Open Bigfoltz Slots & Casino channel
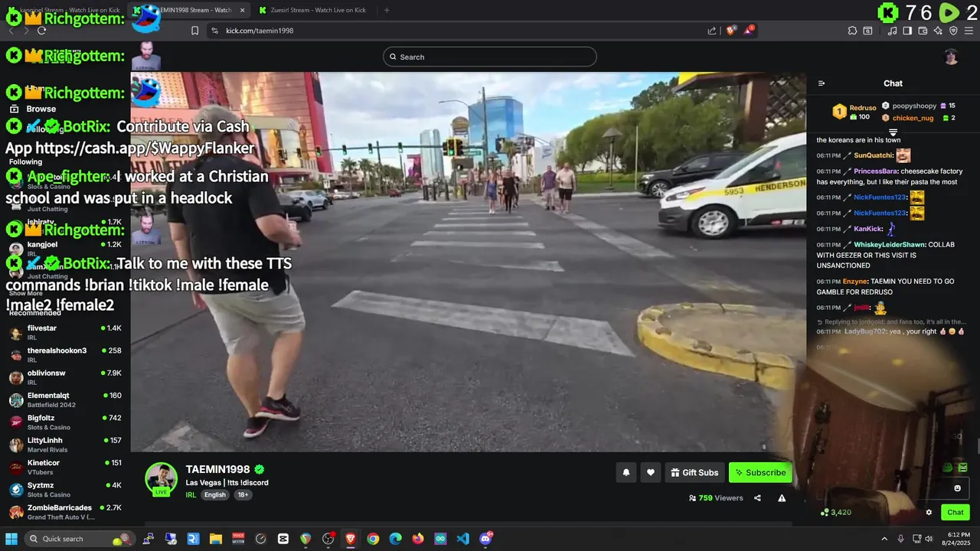The width and height of the screenshot is (980, 551). pos(65,422)
